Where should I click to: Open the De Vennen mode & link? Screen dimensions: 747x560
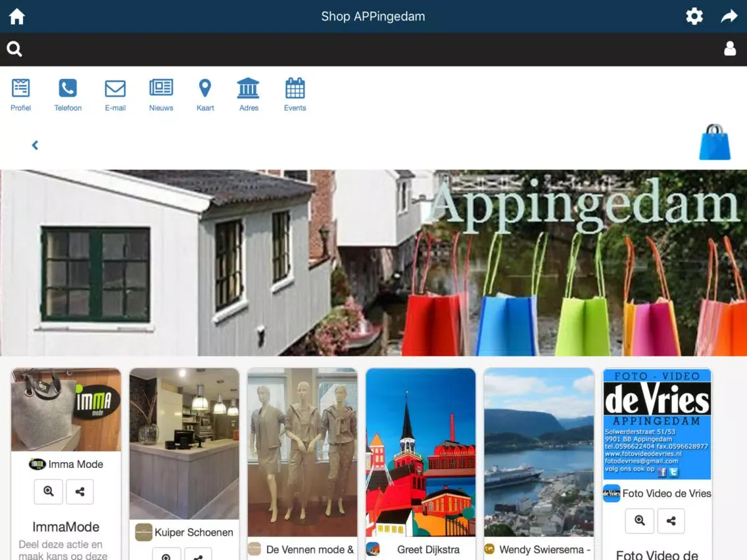pyautogui.click(x=310, y=549)
